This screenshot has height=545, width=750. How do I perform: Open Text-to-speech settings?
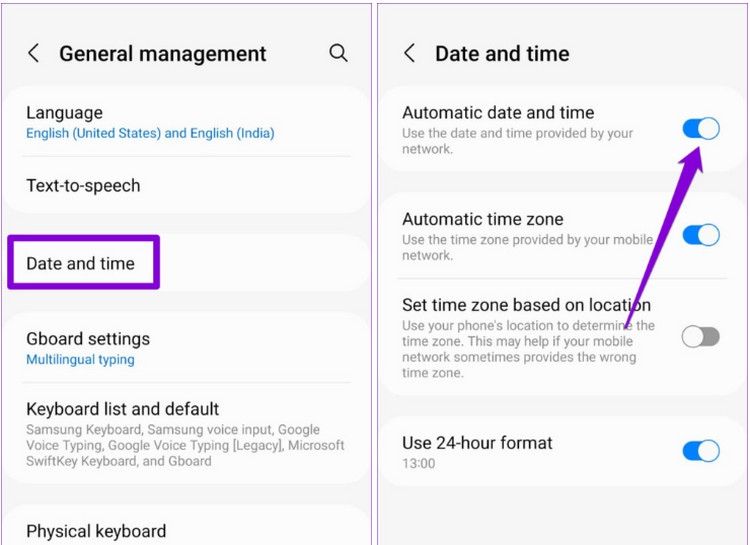point(187,186)
